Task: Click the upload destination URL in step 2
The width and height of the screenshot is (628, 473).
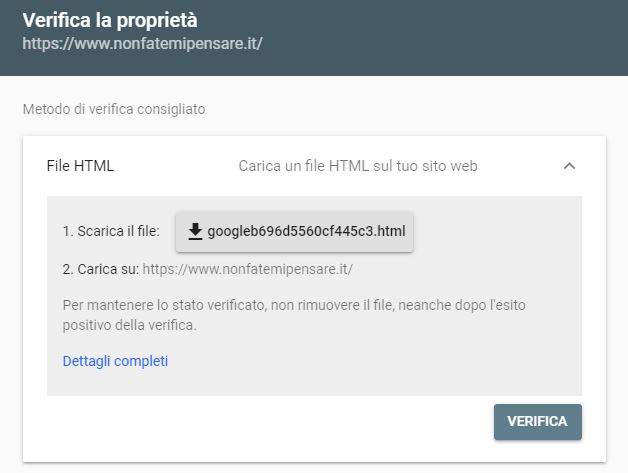Action: click(248, 269)
